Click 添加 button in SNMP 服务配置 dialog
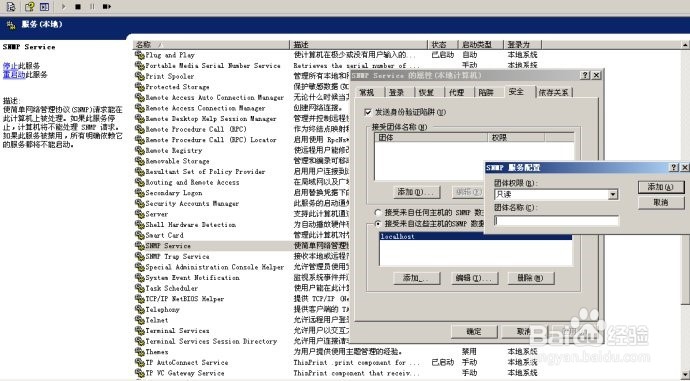This screenshot has height=381, width=690. point(661,187)
